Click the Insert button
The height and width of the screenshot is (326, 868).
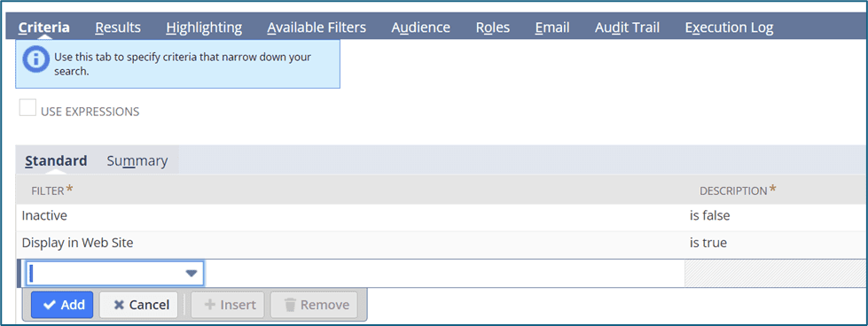[x=228, y=305]
